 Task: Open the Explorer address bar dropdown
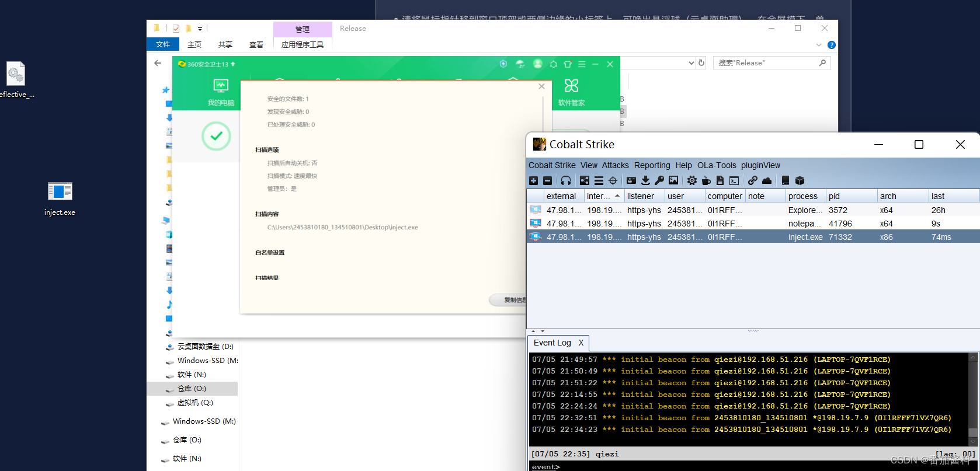pos(691,63)
